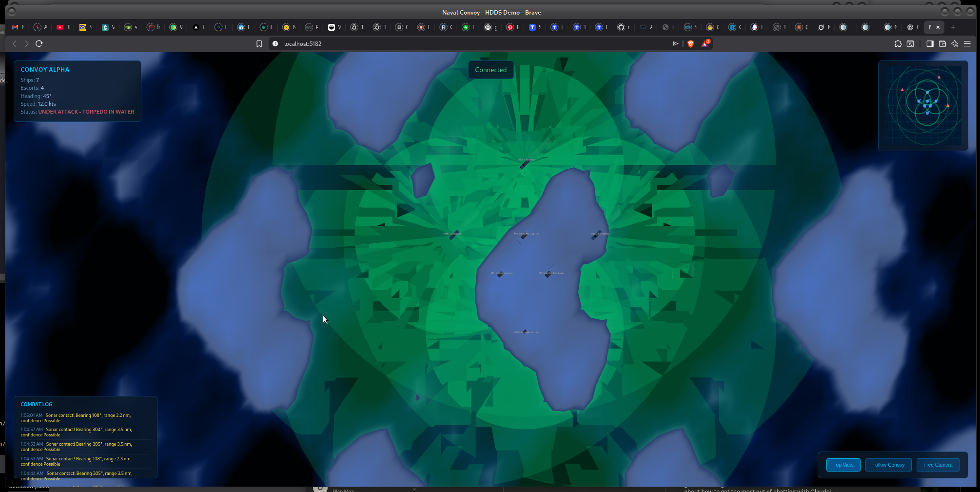
Task: Click the MV Atlantic Carrier ship
Action: (524, 236)
